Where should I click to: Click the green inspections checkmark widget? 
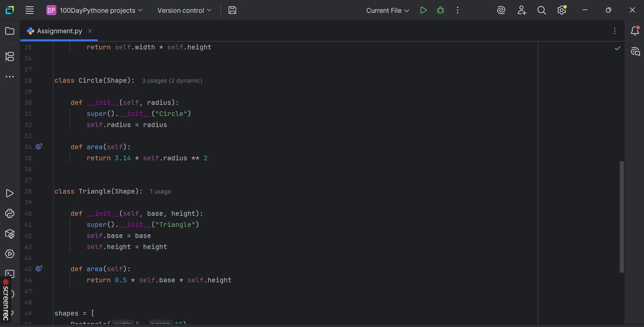(618, 48)
